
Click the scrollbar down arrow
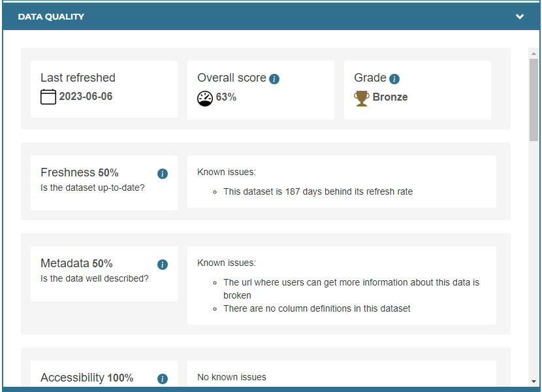[534, 382]
